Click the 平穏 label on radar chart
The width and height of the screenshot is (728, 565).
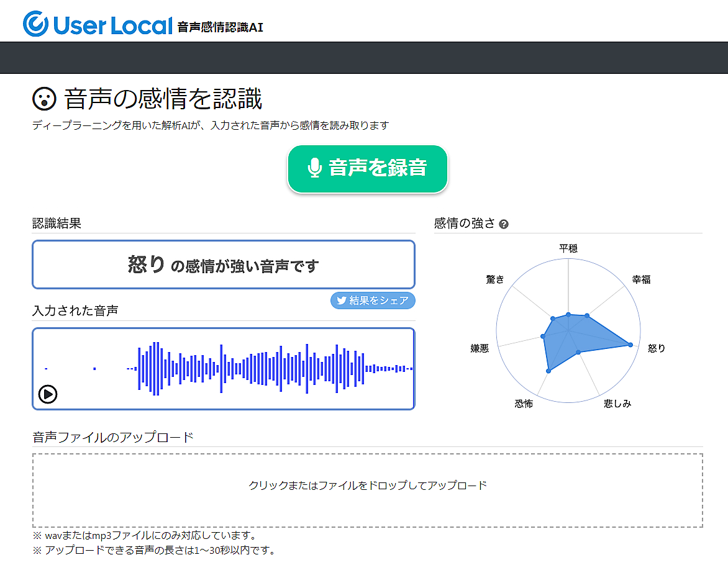click(568, 248)
